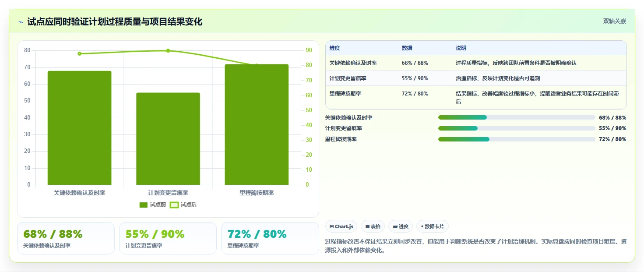Click the x-axis label 计划变更留痕率

point(168,193)
